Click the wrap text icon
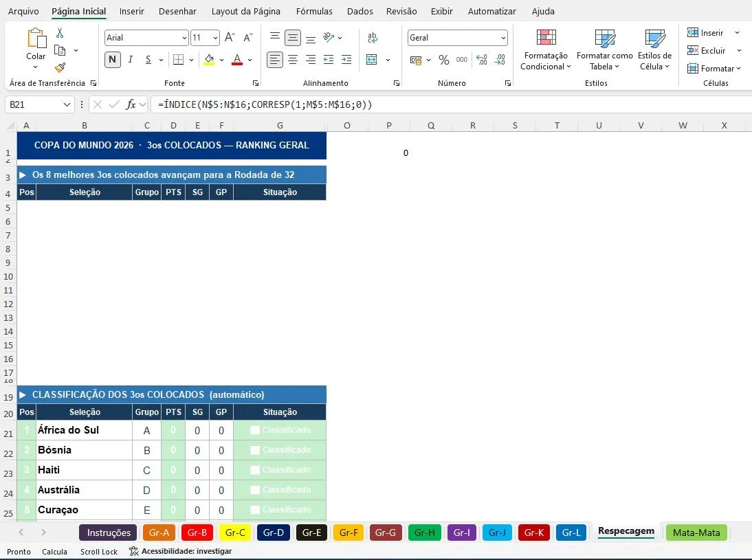The height and width of the screenshot is (560, 752). (x=372, y=37)
